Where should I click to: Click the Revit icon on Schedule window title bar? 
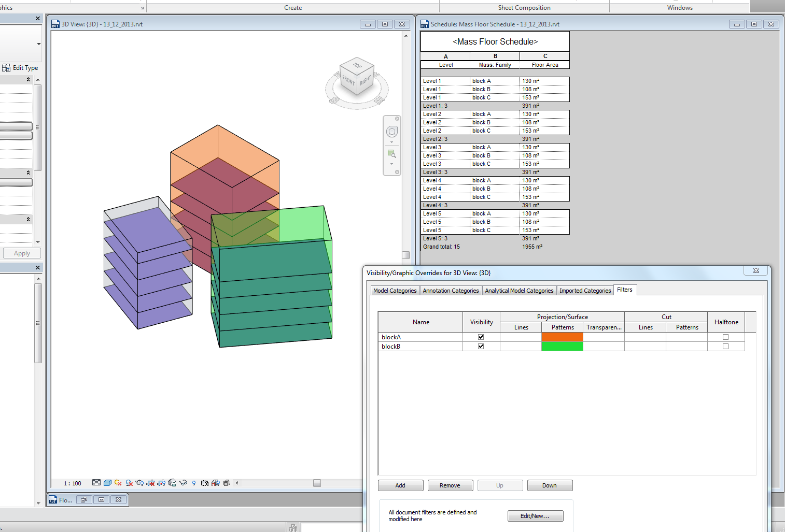tap(425, 24)
